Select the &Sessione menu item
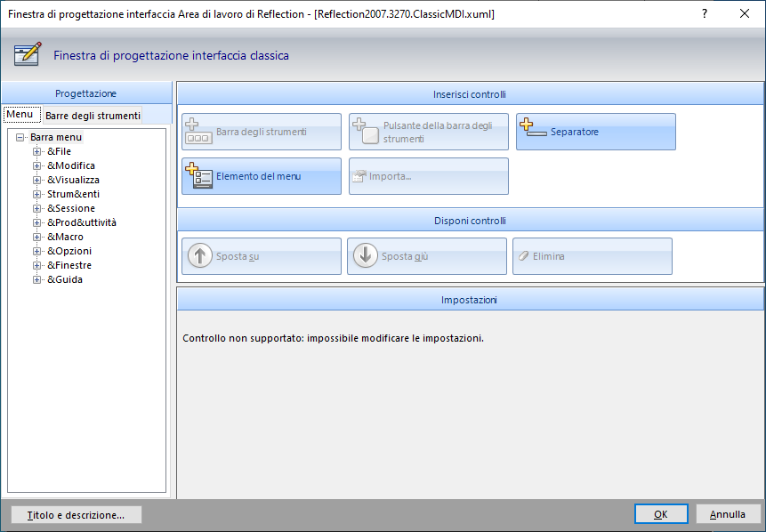 coord(71,208)
